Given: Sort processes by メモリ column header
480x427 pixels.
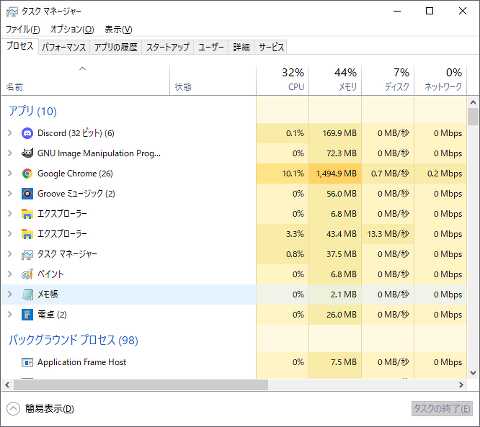Looking at the screenshot, I should [x=335, y=79].
